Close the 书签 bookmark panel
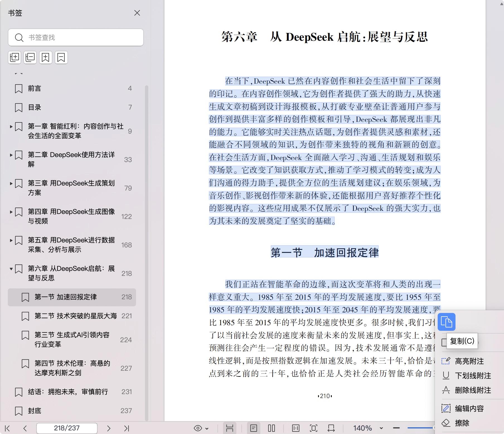504x434 pixels. coord(137,13)
